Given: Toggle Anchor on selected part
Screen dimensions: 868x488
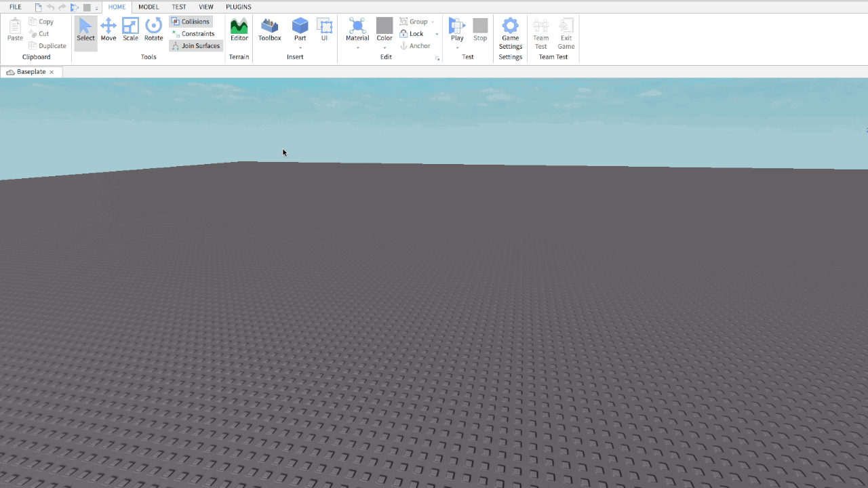Looking at the screenshot, I should (x=415, y=46).
